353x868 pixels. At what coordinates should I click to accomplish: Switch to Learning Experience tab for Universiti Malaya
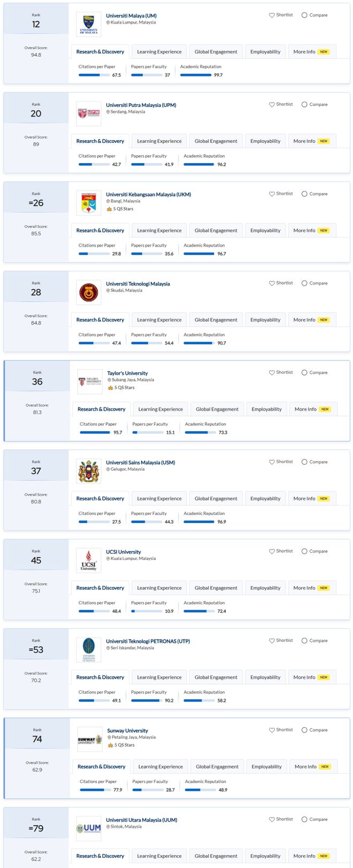click(x=159, y=52)
